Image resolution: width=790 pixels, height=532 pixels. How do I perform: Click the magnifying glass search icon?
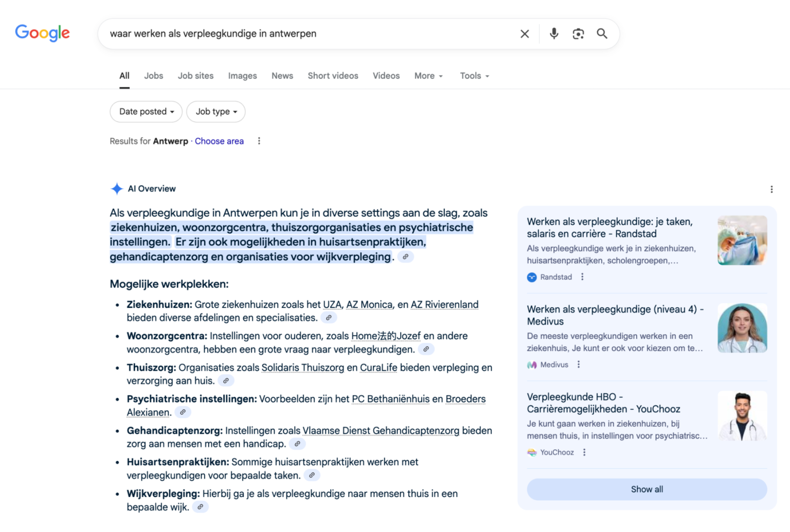point(602,34)
